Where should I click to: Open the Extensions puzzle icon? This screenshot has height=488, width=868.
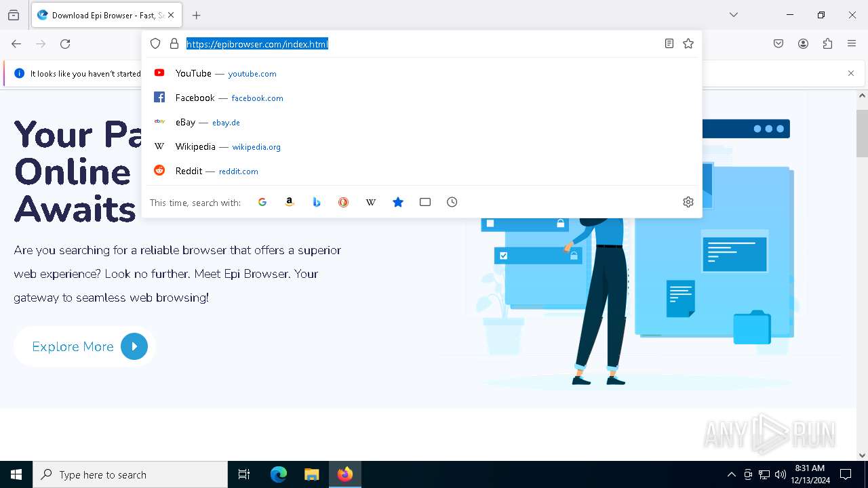(827, 44)
